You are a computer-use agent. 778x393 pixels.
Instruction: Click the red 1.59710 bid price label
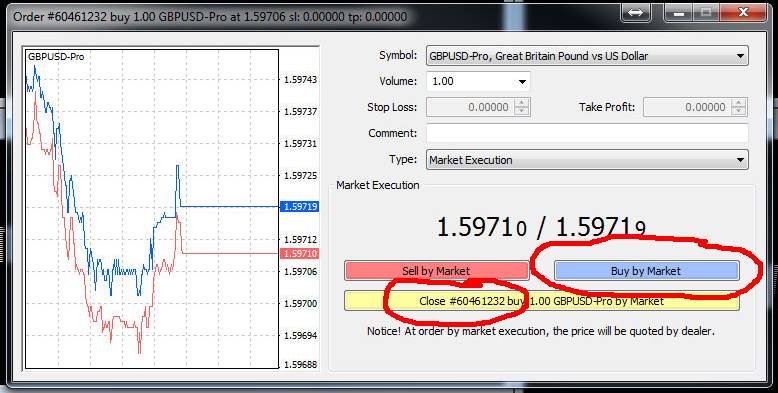pyautogui.click(x=299, y=254)
